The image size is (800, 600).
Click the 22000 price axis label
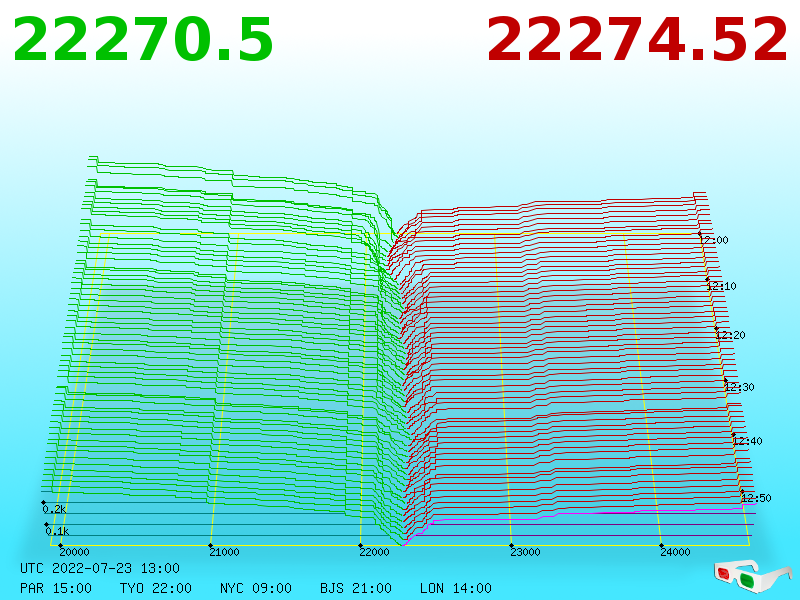(374, 552)
